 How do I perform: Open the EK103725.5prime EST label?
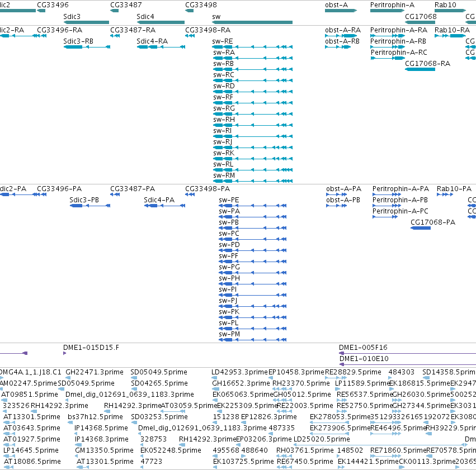pos(243,462)
